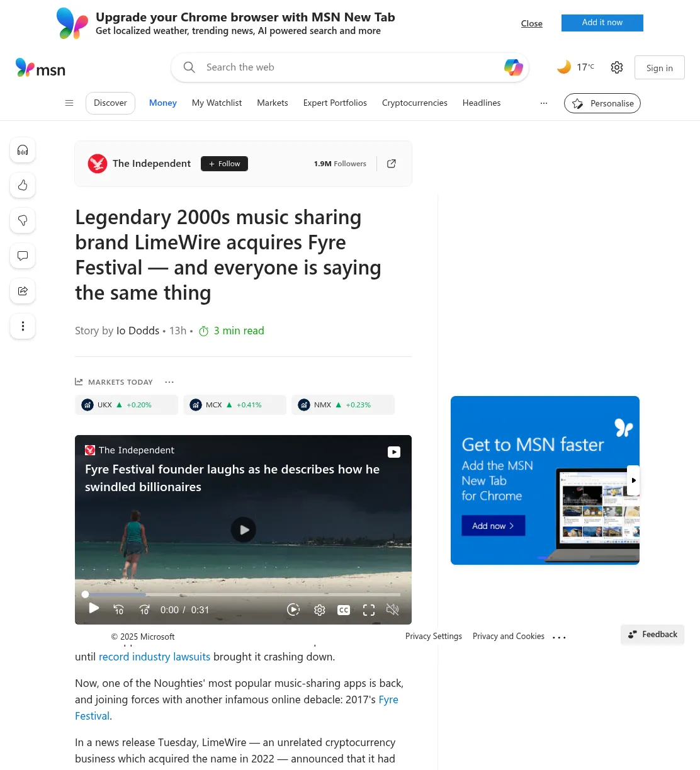Image resolution: width=700 pixels, height=770 pixels.
Task: Click Add now in MSN ad
Action: pyautogui.click(x=494, y=526)
